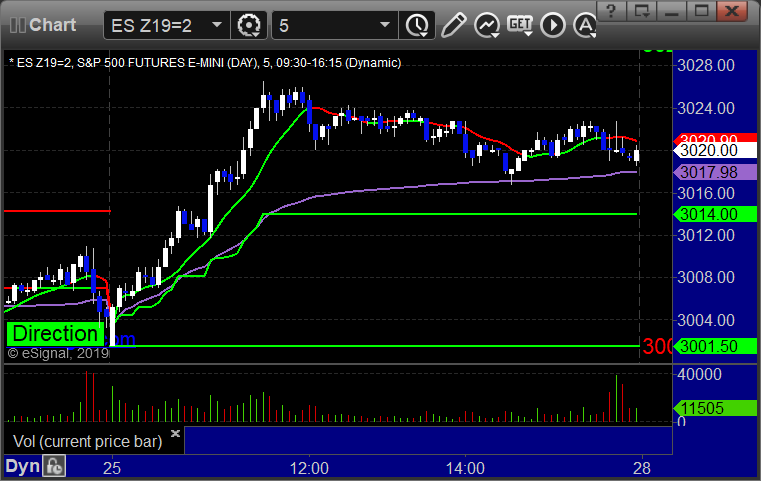Click the 12:00 time axis label
Viewport: 761px width, 481px height.
[309, 468]
